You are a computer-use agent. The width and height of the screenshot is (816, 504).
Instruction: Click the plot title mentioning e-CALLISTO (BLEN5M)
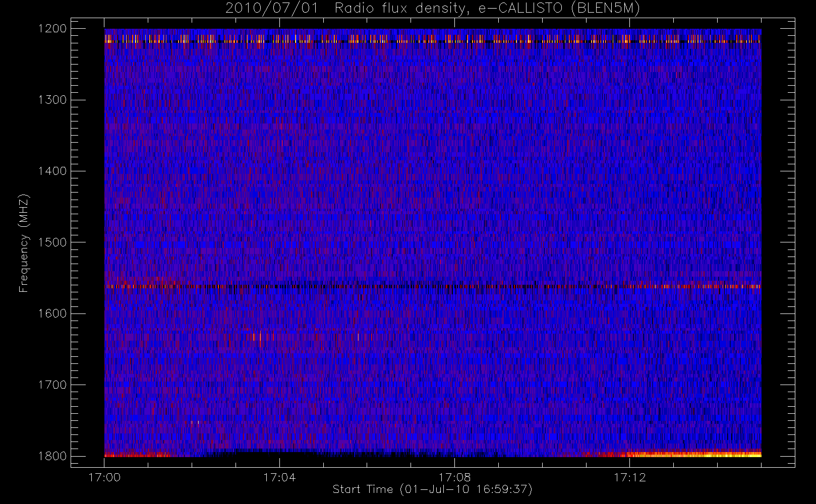[x=433, y=9]
